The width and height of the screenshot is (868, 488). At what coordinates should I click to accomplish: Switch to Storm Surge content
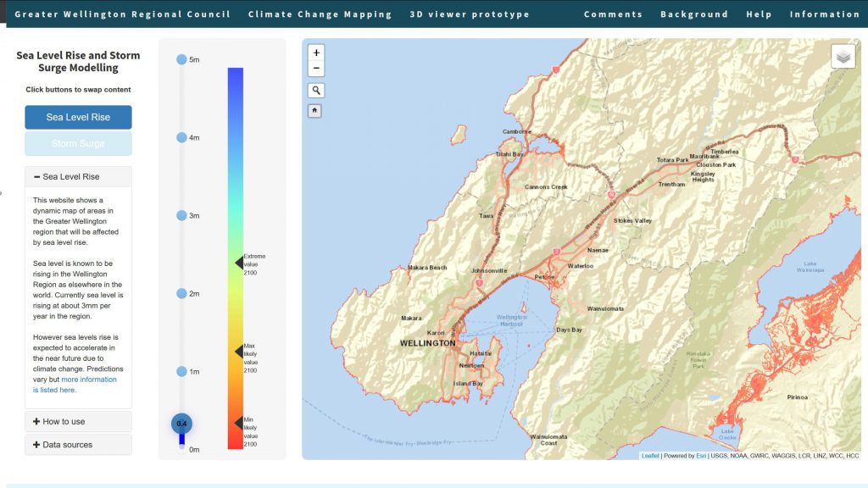coord(78,144)
